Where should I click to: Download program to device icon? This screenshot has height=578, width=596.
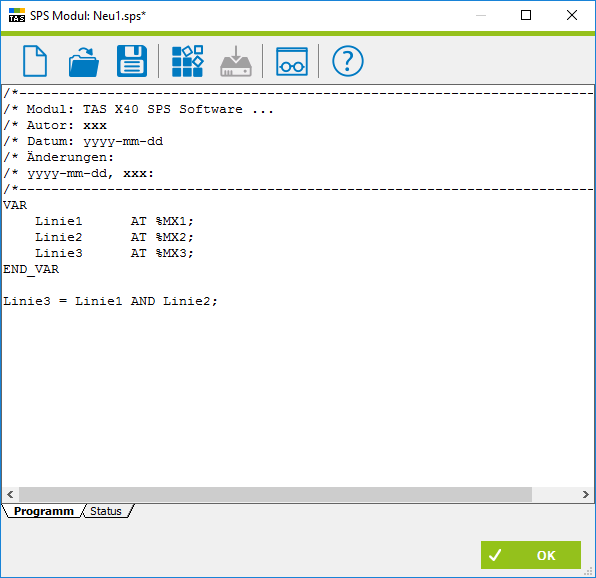pos(236,61)
